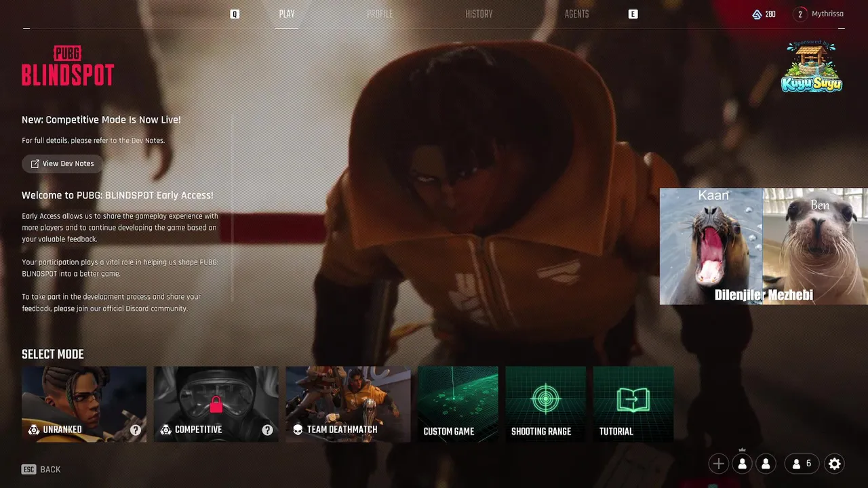
Task: Open the PROFILE tab
Action: (x=380, y=14)
